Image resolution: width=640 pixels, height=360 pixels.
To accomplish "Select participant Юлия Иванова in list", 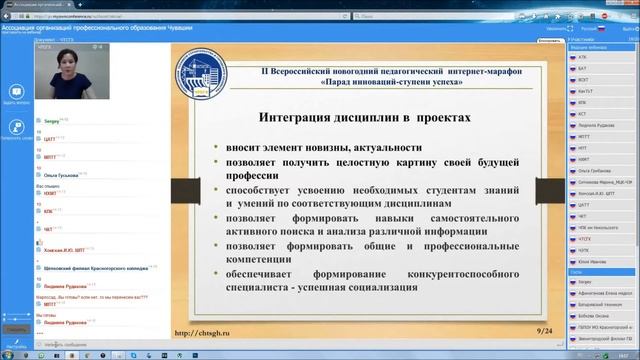I will click(x=602, y=262).
